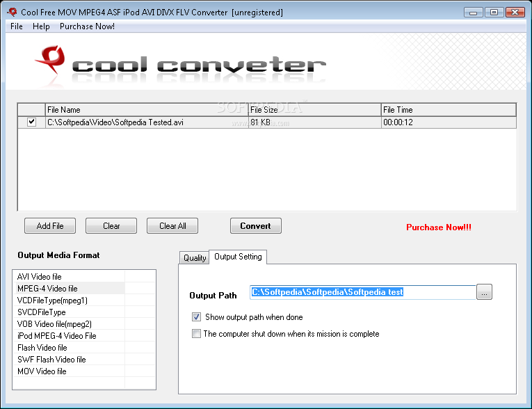Start conversion with the Convert button
The width and height of the screenshot is (532, 409).
256,225
